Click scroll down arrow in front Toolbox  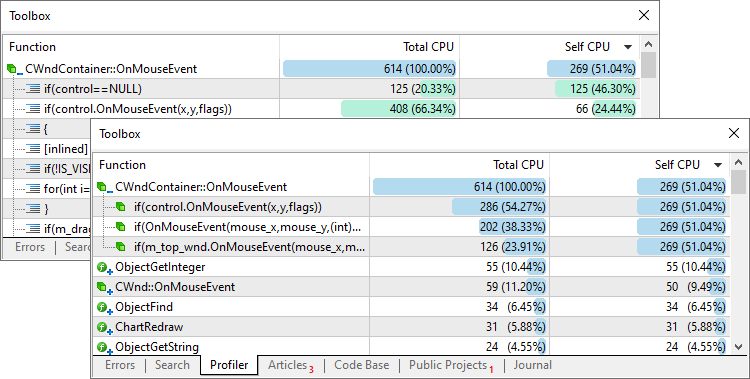click(x=739, y=346)
